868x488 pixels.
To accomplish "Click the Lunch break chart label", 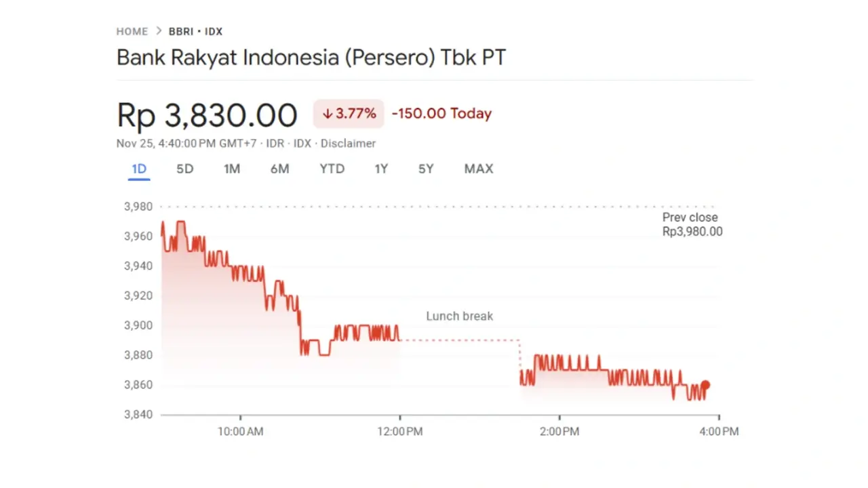I will [459, 316].
